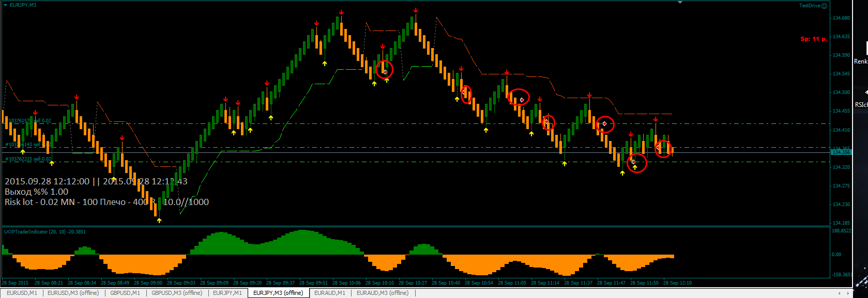Open the EURJPY,M3 chart title arrow
Viewport: 868px width, 298px height.
(6, 5)
